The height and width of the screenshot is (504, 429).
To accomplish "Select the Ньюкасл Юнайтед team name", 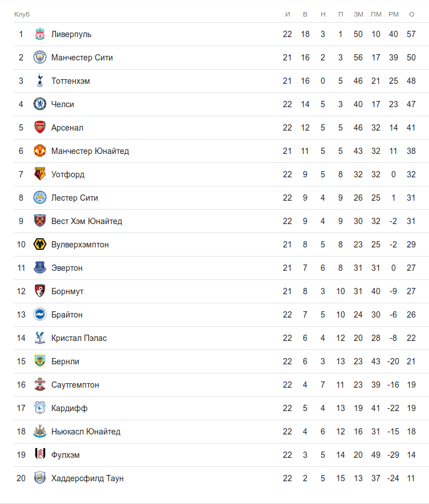I will pos(86,432).
